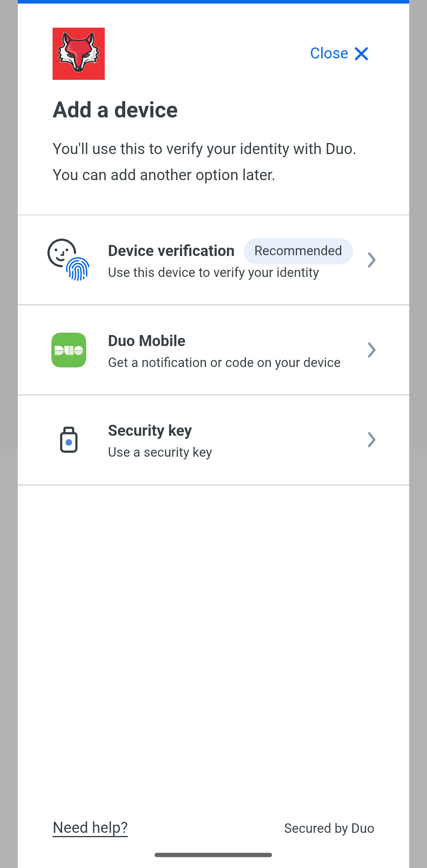This screenshot has height=868, width=427.
Task: Click the security key USB icon
Action: [69, 440]
